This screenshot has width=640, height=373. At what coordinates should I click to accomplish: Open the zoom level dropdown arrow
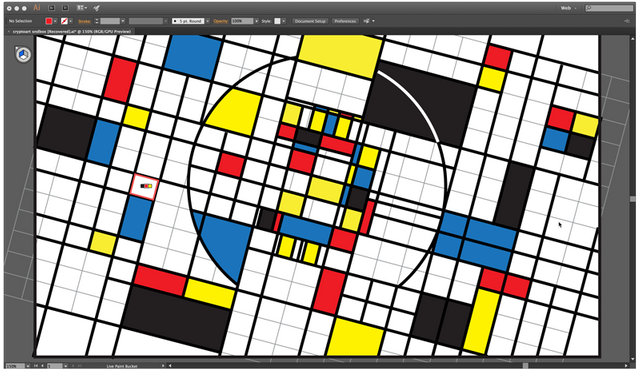pos(28,366)
